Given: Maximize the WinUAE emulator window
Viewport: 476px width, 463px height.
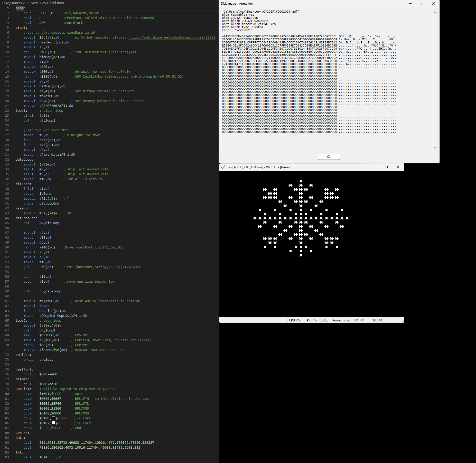Looking at the screenshot, I should pyautogui.click(x=386, y=167).
